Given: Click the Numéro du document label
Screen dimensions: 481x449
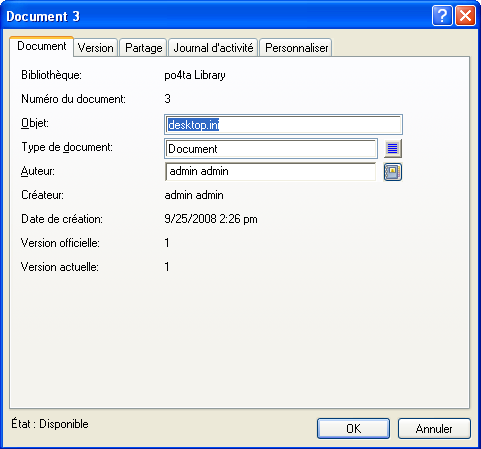Looking at the screenshot, I should (73, 99).
